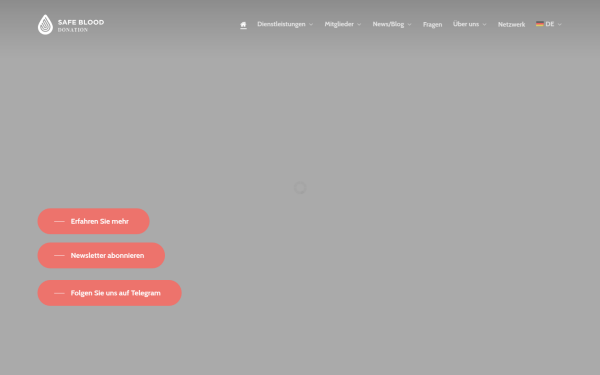Screen dimensions: 600x375
Task: Click the Safe Blood Donation drop logo
Action: click(x=45, y=24)
